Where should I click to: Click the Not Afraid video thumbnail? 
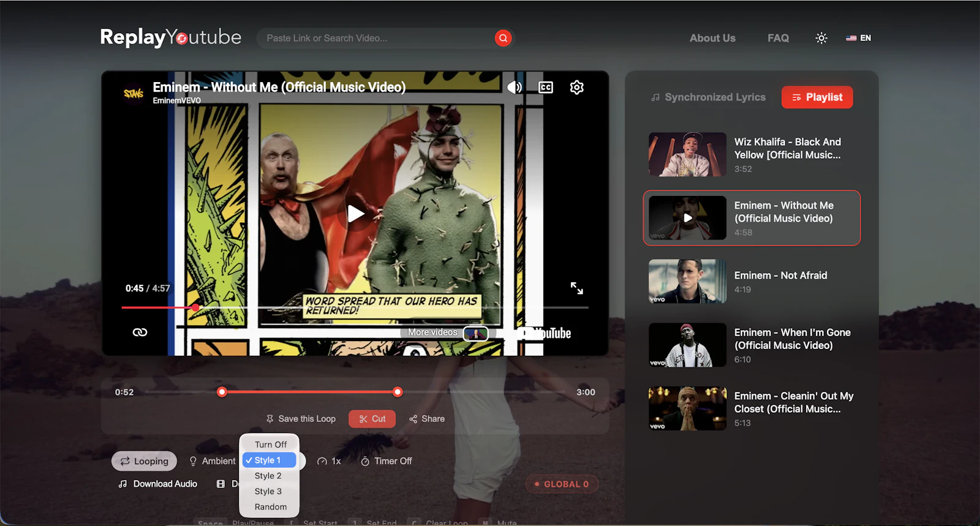(x=687, y=282)
